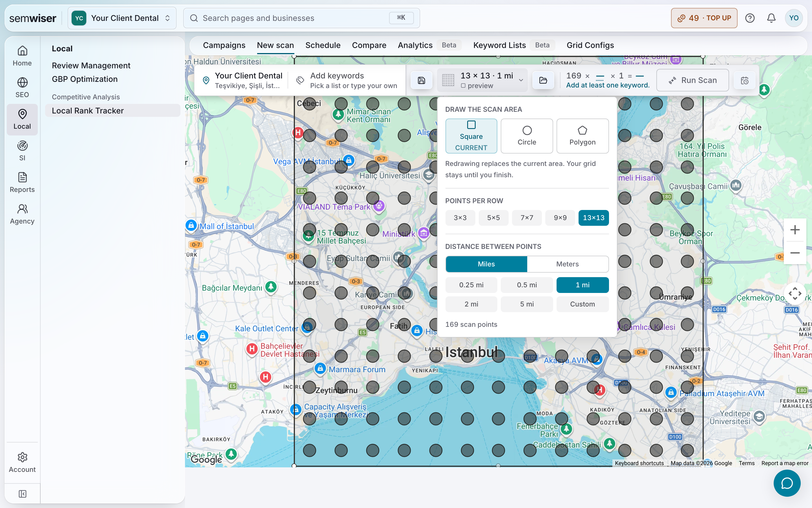Choose 9×9 points per row

pyautogui.click(x=560, y=218)
